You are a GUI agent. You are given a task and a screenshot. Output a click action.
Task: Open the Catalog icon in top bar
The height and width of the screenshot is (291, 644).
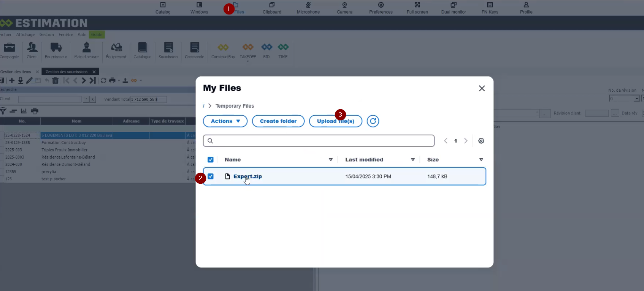pyautogui.click(x=163, y=8)
